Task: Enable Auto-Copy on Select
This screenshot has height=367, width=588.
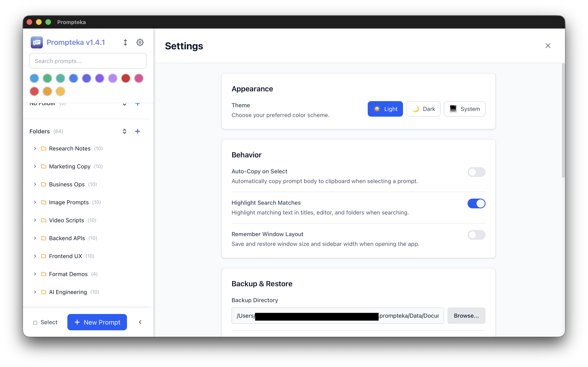Action: point(476,172)
